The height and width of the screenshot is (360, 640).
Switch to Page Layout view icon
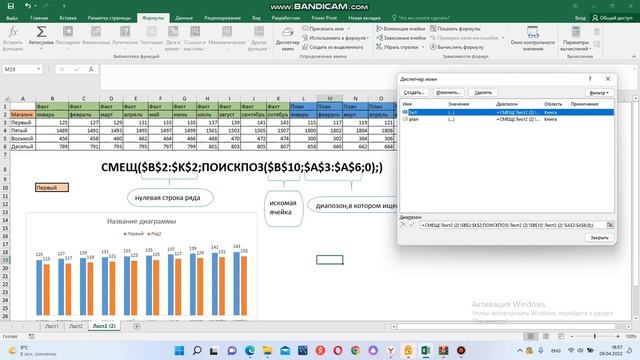tap(546, 336)
